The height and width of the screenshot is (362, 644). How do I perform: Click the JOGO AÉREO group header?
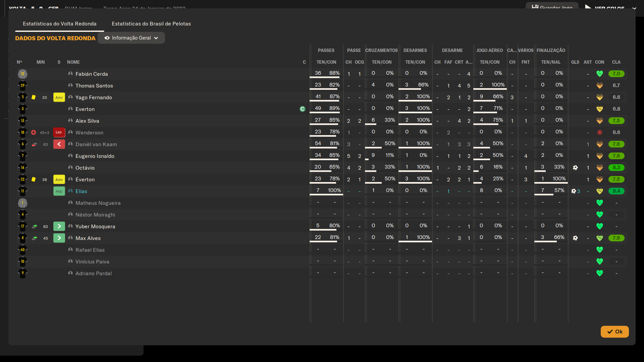pos(490,50)
